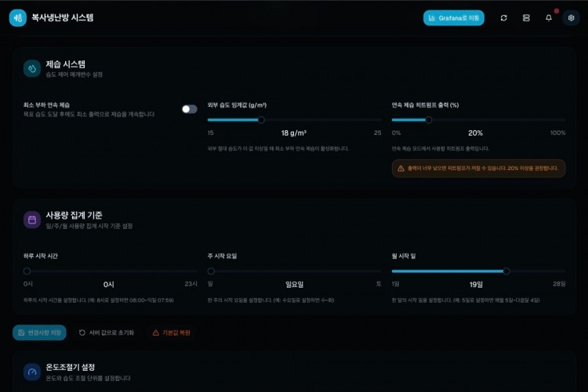588x392 pixels.
Task: Click Grafana로 이동 button
Action: [453, 17]
